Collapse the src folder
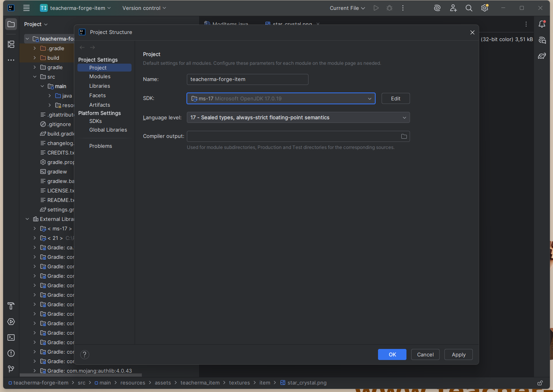Viewport: 553px width, 392px height. click(x=35, y=77)
